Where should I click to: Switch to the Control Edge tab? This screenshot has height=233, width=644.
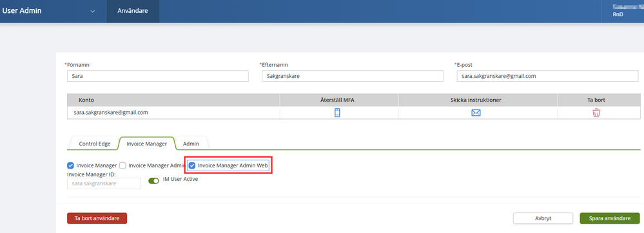pos(95,144)
